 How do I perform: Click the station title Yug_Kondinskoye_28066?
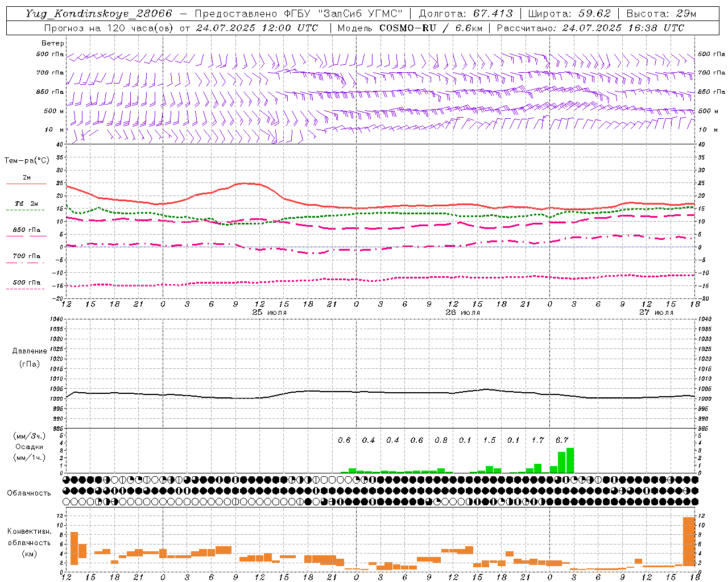[x=98, y=14]
